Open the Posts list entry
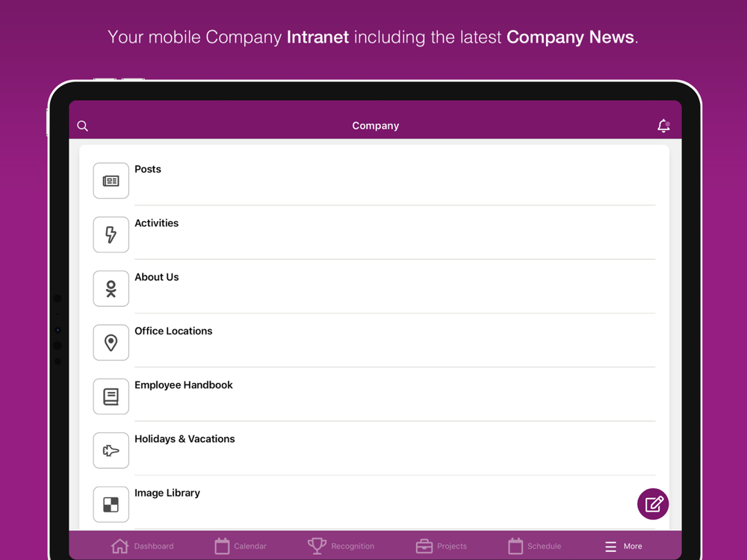 (x=374, y=181)
